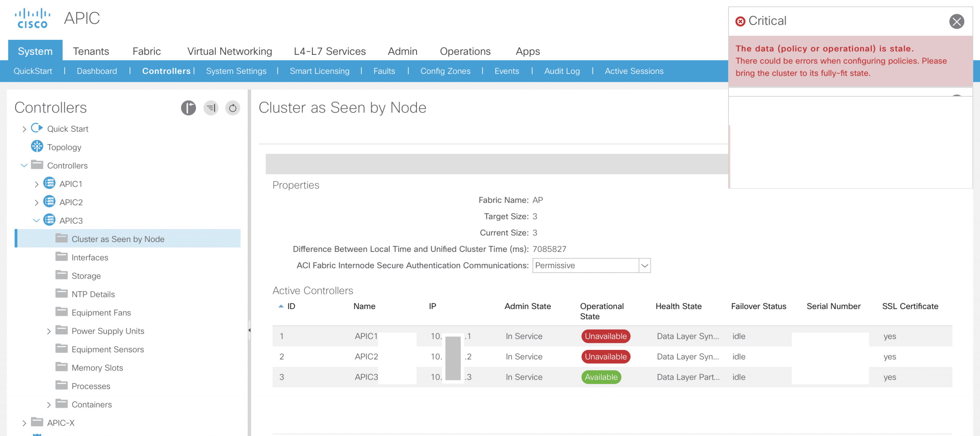Select the APIC1 controller node icon
The height and width of the screenshot is (436, 980).
click(x=49, y=183)
